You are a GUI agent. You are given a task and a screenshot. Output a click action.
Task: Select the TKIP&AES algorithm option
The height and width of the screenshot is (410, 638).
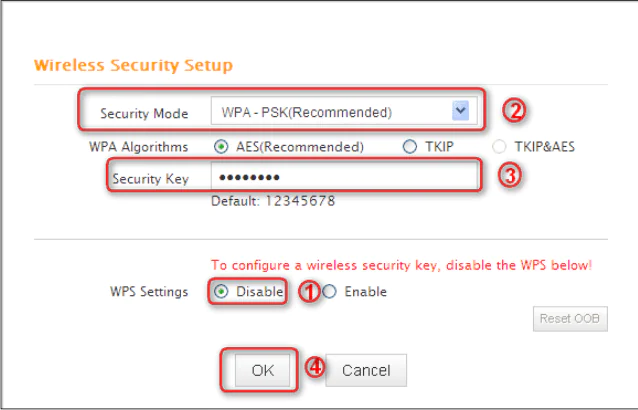click(x=500, y=147)
